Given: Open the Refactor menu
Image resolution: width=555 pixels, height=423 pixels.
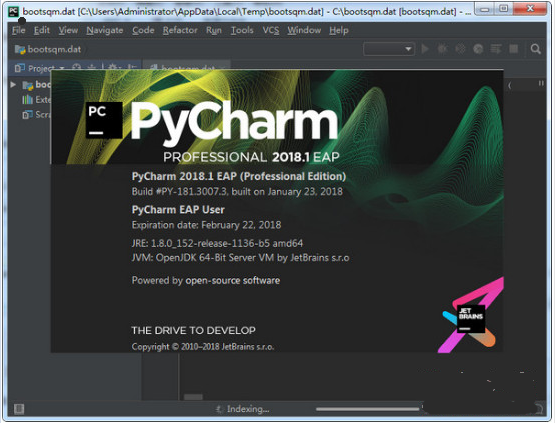Looking at the screenshot, I should click(x=180, y=30).
